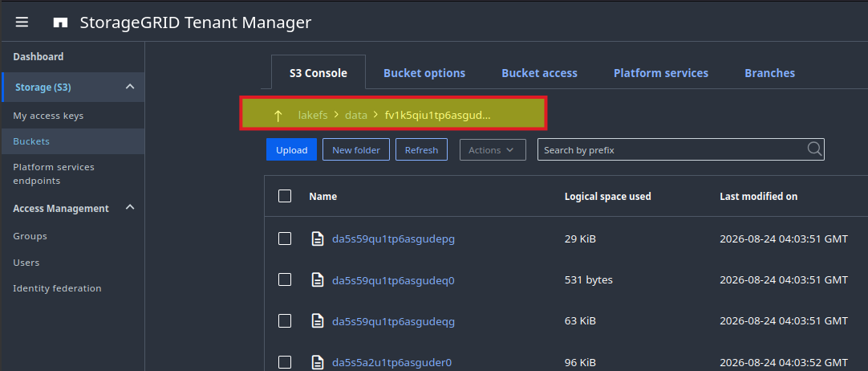Switch to the Branches tab
Viewport: 868px width, 371px height.
coord(769,73)
